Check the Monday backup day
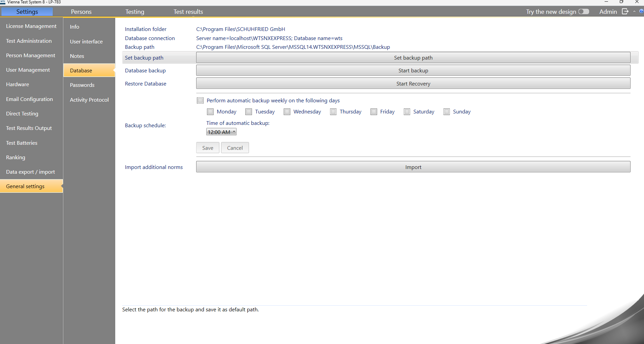Image resolution: width=644 pixels, height=344 pixels. pos(210,112)
